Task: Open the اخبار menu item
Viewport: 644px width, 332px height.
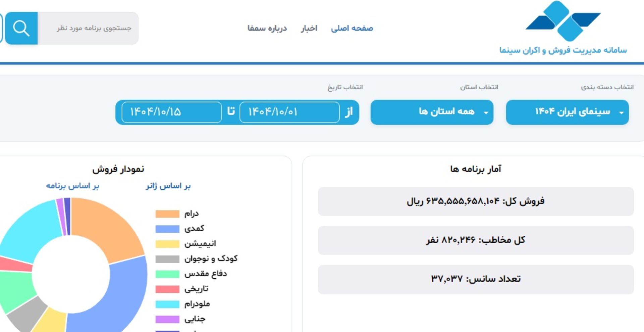Action: pos(309,28)
